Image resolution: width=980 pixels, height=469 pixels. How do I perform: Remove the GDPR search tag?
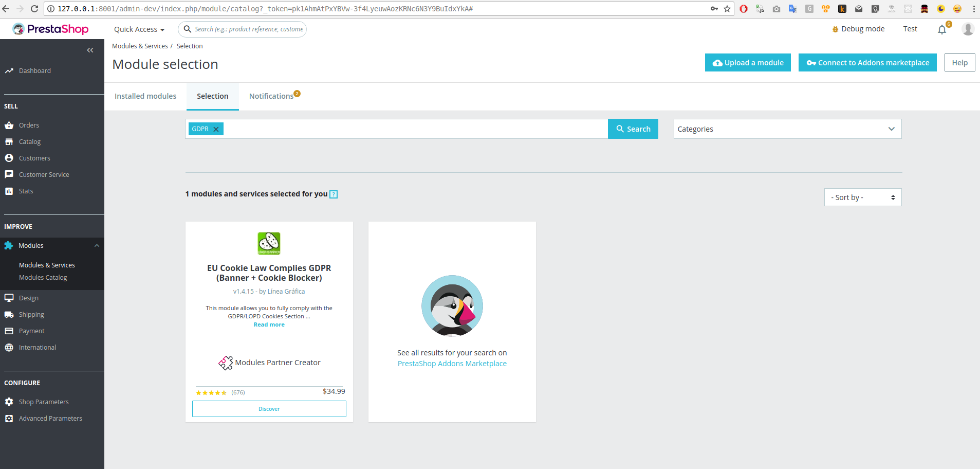click(x=216, y=129)
